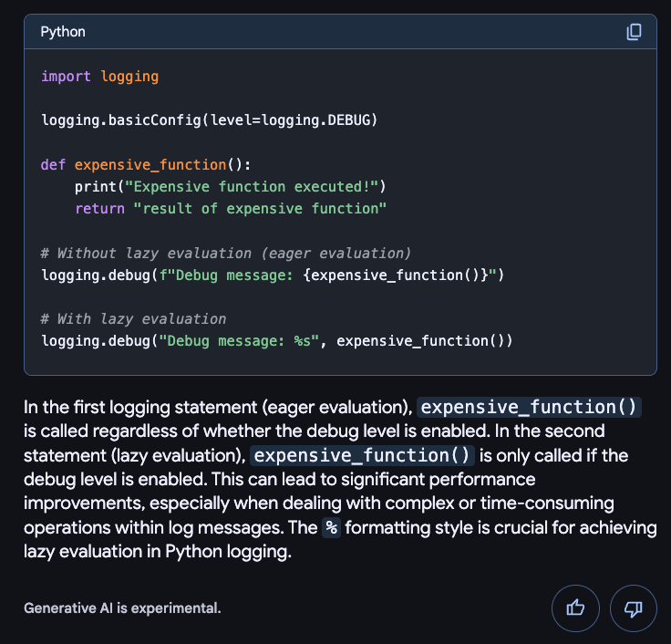Click the "def" keyword in the code
This screenshot has width=671, height=644.
point(53,165)
